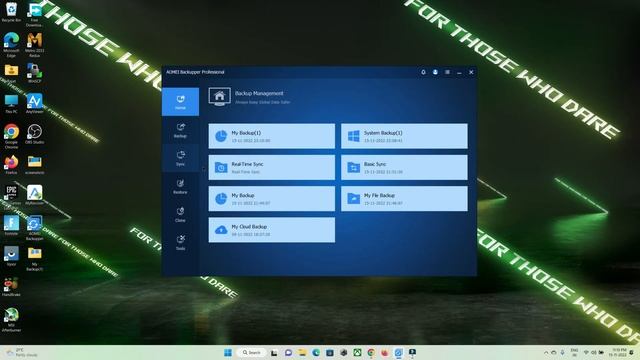Screen dimensions: 640x360
Task: Select the Microsoft Edge desktop shortcut
Action: 11,45
